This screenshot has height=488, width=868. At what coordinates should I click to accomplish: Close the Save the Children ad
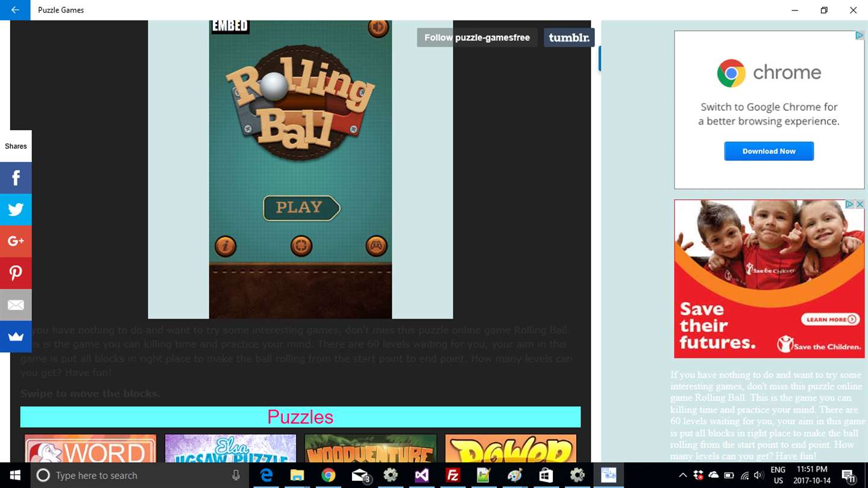click(x=860, y=205)
